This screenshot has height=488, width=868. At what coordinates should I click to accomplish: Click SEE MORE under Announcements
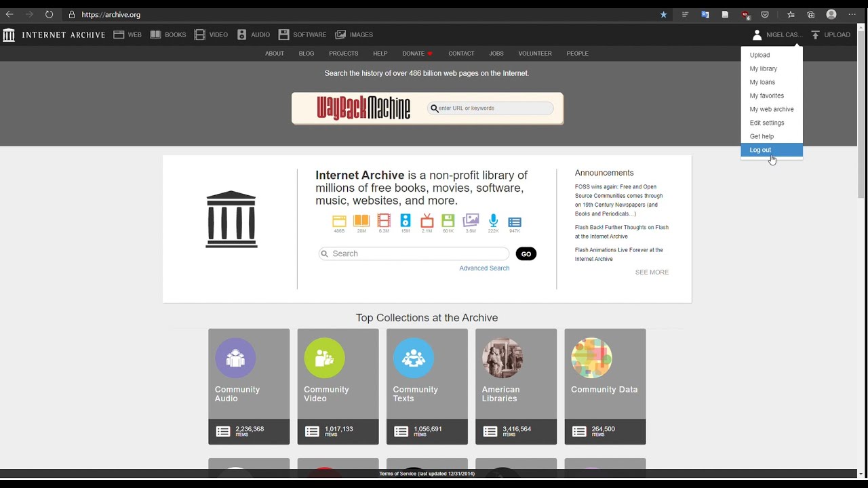pos(652,272)
